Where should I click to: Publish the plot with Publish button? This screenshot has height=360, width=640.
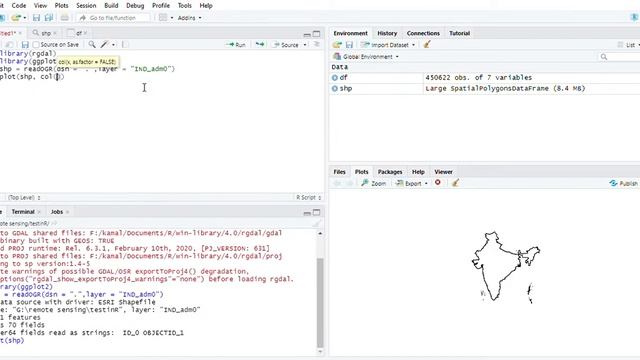(x=624, y=183)
